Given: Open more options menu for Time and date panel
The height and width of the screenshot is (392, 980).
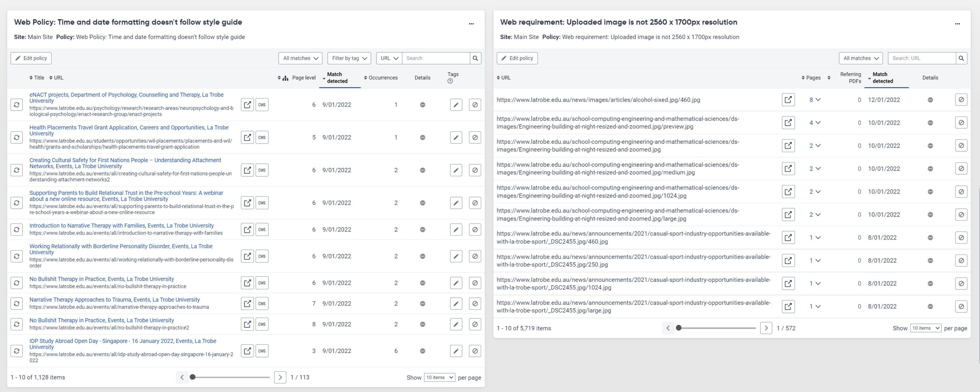Looking at the screenshot, I should (471, 24).
